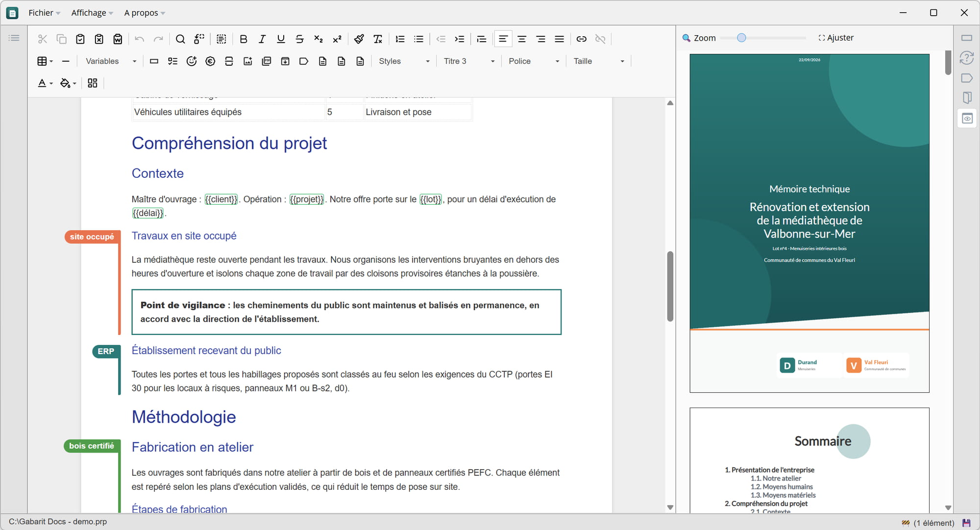The image size is (980, 530).
Task: Open the Police font dropdown
Action: pyautogui.click(x=534, y=61)
